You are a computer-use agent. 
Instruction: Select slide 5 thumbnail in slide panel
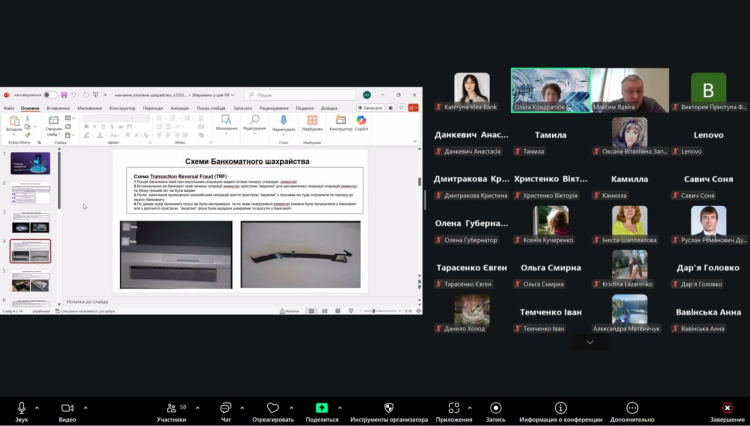[x=30, y=282]
